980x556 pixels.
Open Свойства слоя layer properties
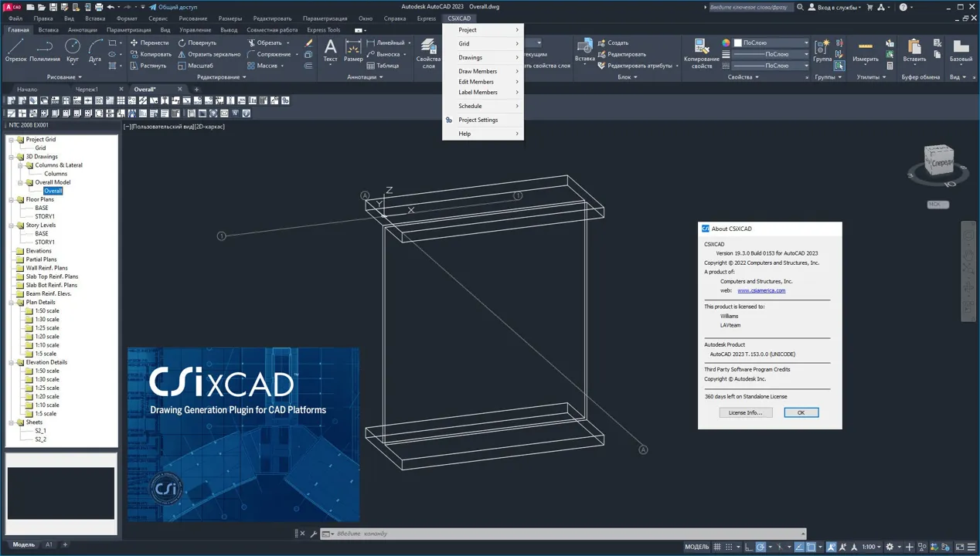[x=428, y=53]
